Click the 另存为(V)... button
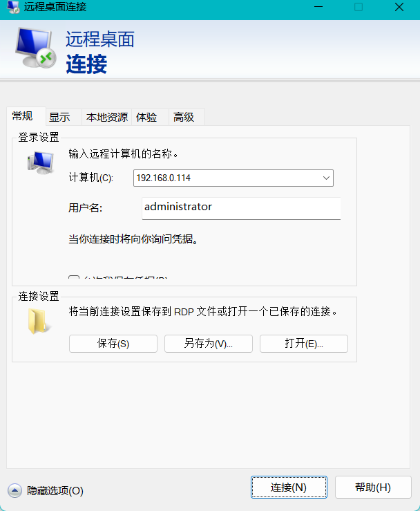This screenshot has width=420, height=511. pos(209,344)
